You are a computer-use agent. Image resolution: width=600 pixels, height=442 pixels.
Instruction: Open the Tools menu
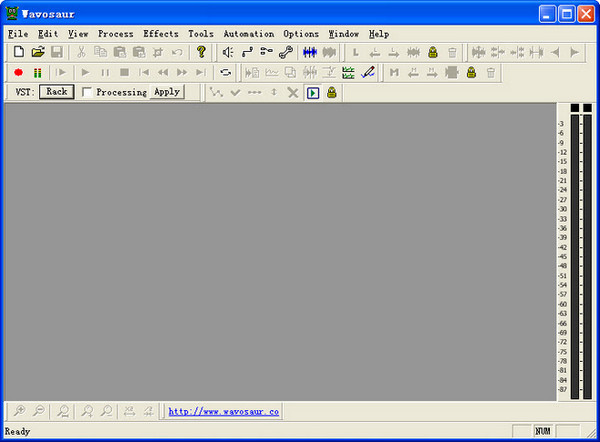pyautogui.click(x=201, y=34)
